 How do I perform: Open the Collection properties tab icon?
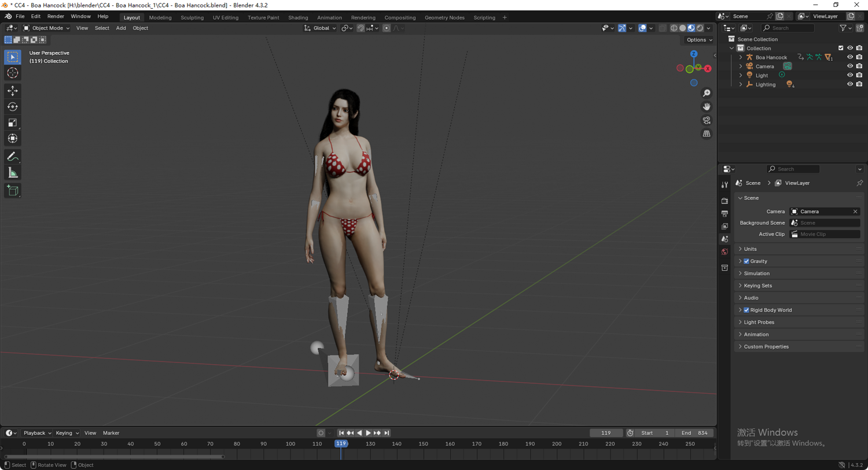724,268
